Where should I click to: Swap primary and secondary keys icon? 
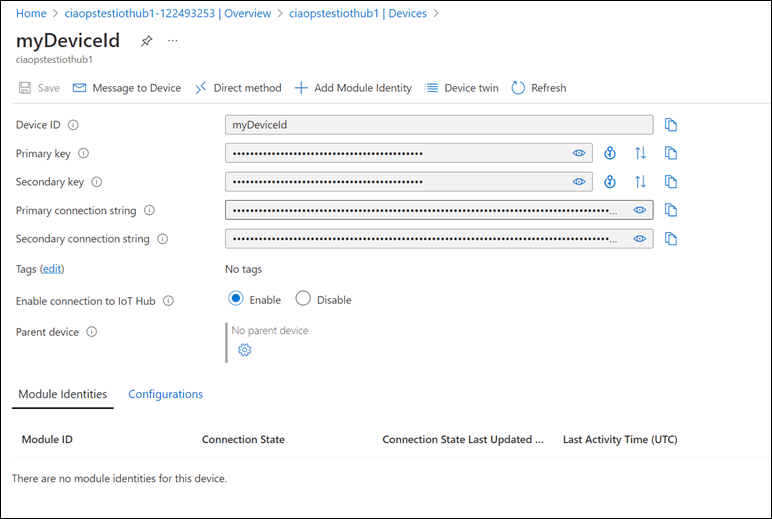point(641,153)
